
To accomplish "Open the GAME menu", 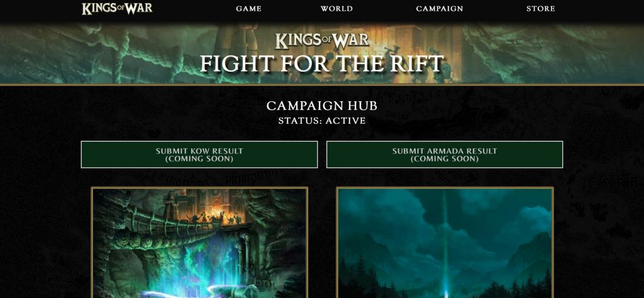I will pos(248,9).
